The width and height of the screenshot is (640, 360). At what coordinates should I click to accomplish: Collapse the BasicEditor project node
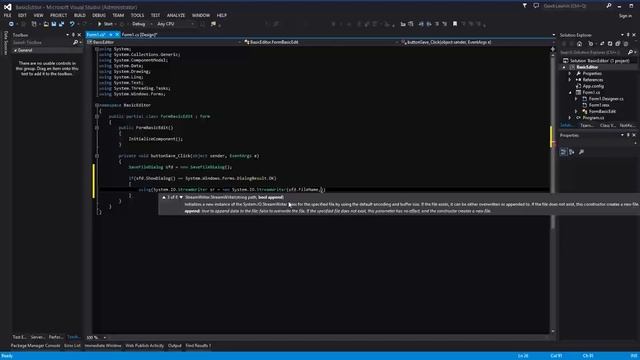564,67
